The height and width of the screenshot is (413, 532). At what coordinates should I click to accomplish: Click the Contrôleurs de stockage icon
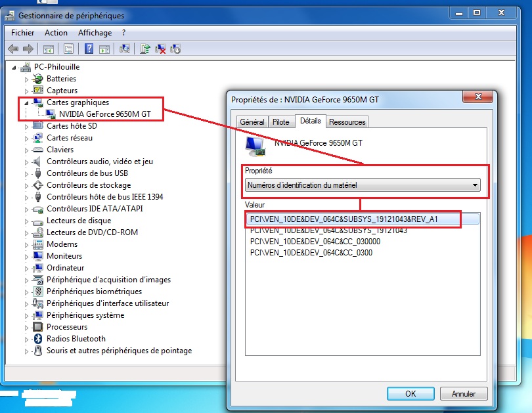coord(37,185)
